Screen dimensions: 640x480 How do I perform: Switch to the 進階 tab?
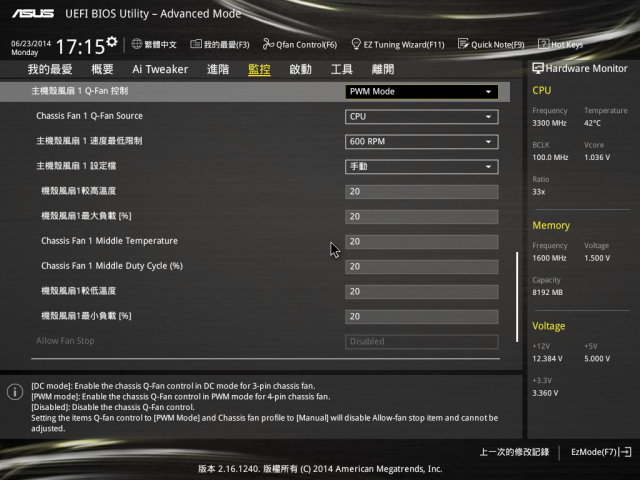218,69
